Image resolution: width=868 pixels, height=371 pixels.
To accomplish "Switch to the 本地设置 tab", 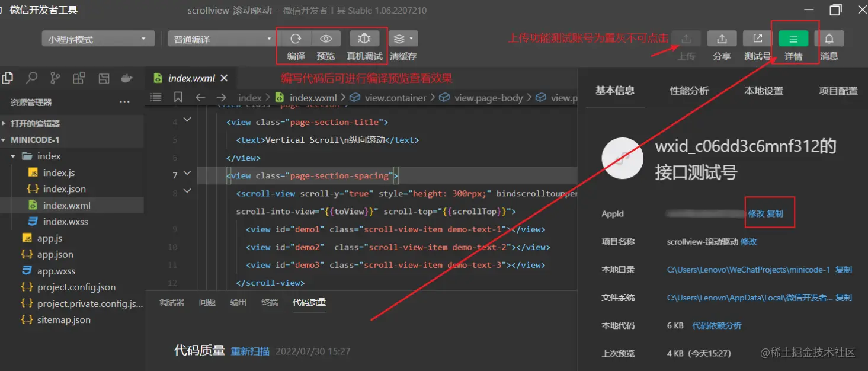I will tap(764, 91).
